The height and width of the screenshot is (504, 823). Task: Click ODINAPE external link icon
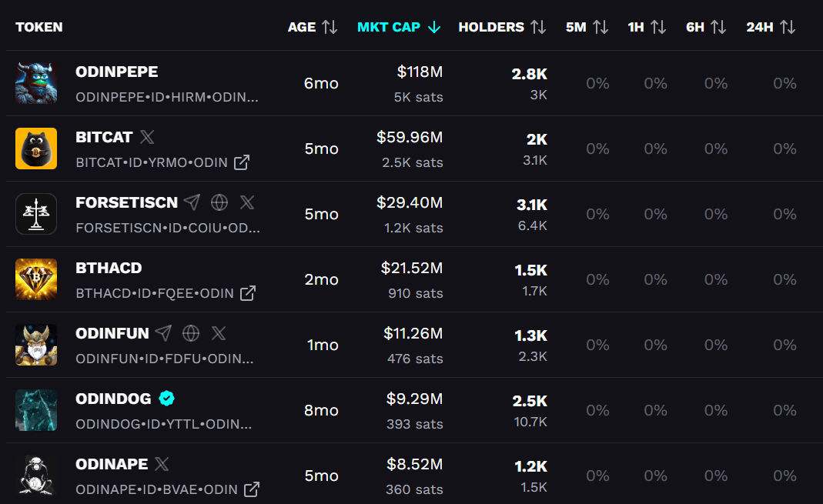coord(252,489)
